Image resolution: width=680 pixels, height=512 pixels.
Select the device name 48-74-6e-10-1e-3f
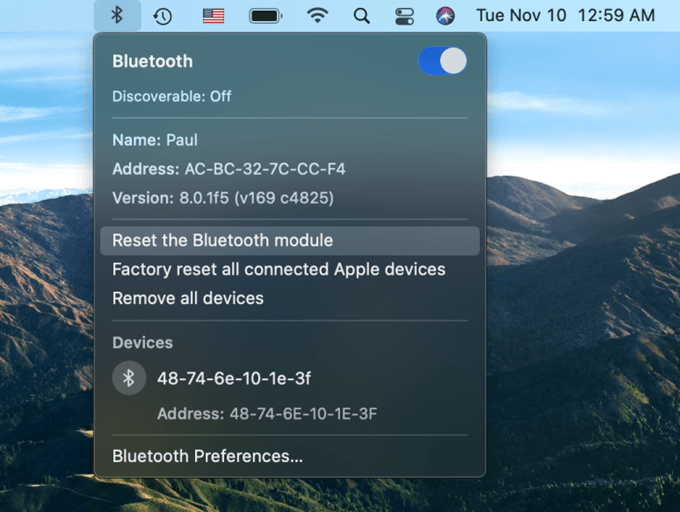pyautogui.click(x=234, y=378)
